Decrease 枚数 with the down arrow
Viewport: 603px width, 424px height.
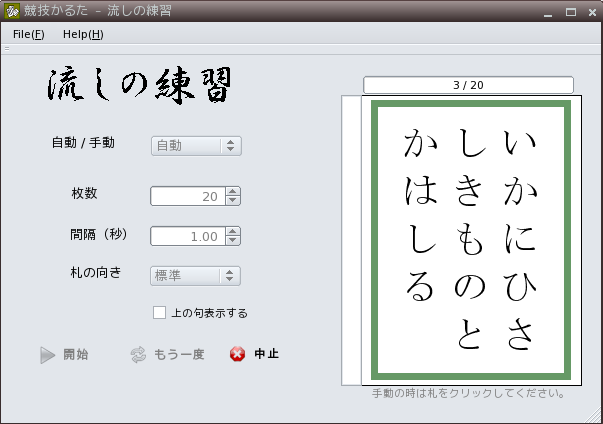[x=232, y=201]
